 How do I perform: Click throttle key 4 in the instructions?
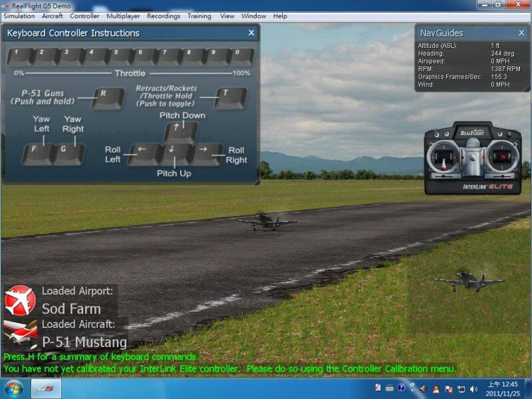click(94, 57)
